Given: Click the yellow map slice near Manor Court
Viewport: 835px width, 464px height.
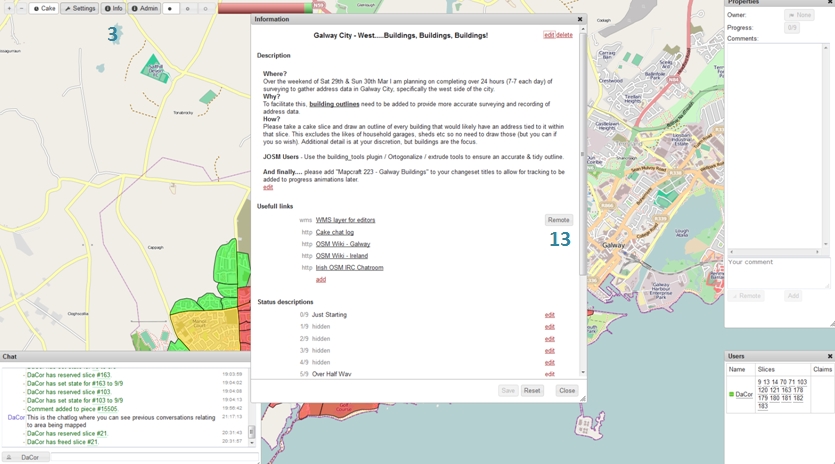Looking at the screenshot, I should point(205,329).
